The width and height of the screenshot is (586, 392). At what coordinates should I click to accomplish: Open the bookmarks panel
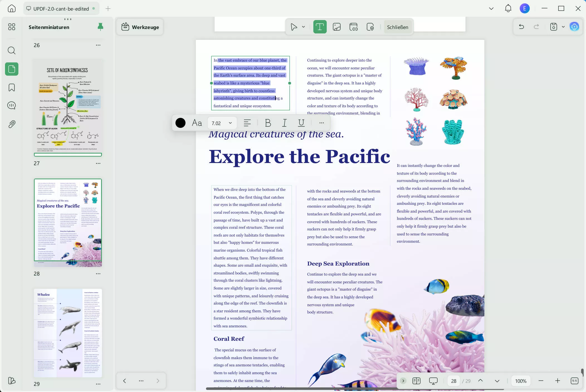(x=12, y=87)
